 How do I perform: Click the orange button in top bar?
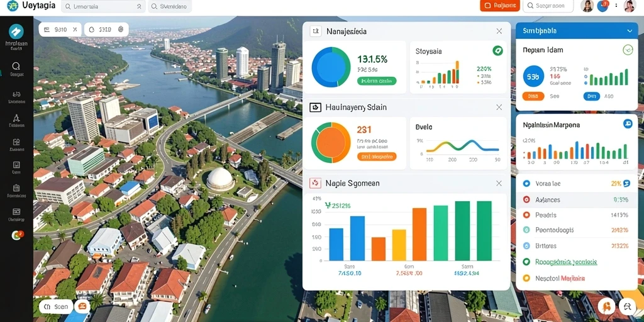[500, 6]
